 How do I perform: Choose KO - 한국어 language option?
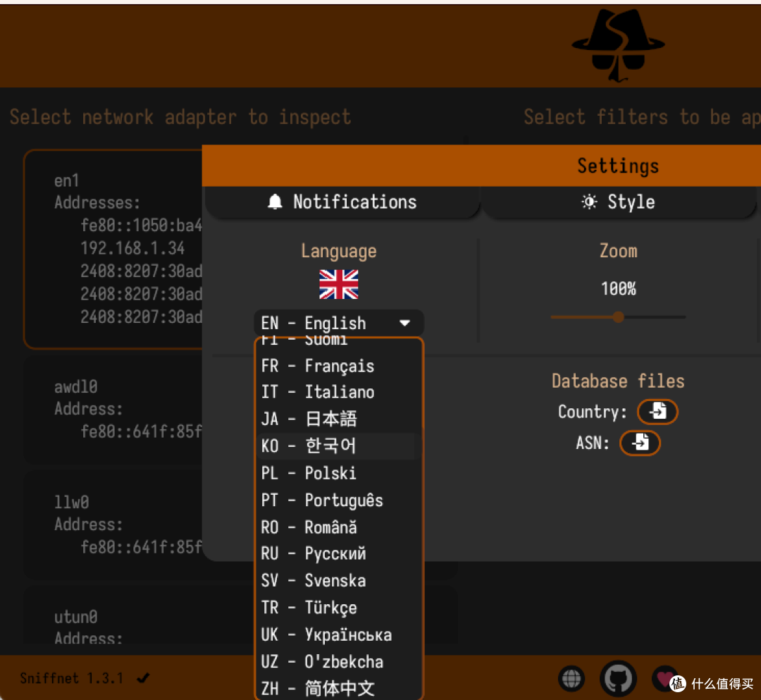click(339, 446)
